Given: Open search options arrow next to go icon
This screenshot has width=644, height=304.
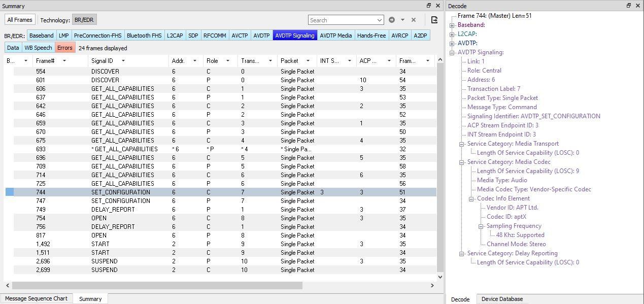Looking at the screenshot, I should [x=402, y=20].
